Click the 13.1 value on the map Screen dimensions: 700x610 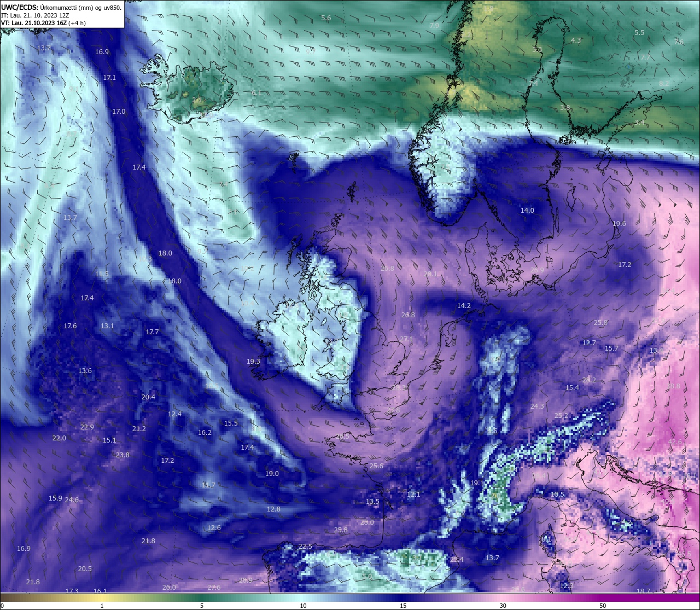(x=107, y=326)
